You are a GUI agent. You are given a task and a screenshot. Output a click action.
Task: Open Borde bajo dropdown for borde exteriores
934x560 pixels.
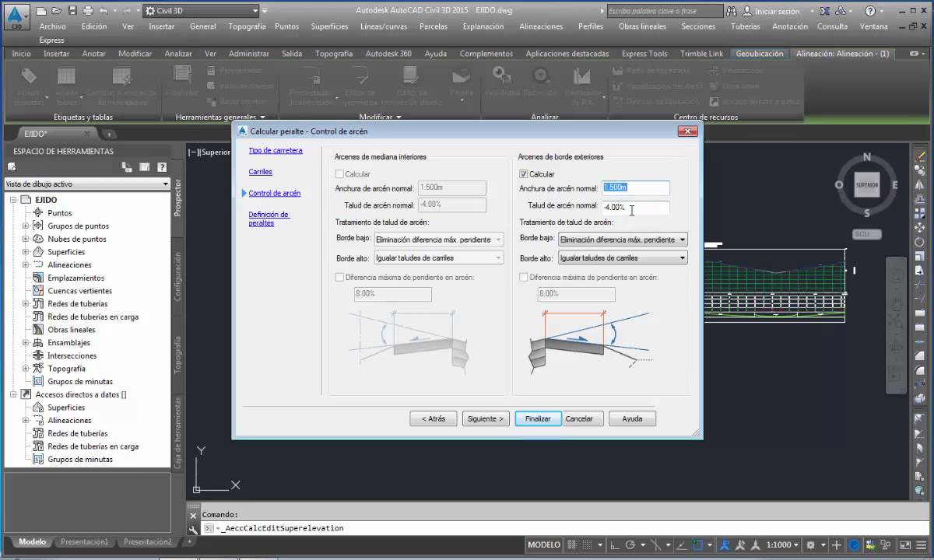point(623,240)
